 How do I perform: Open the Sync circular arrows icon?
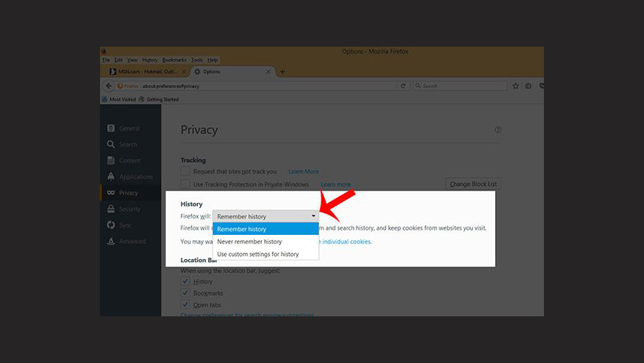point(111,225)
